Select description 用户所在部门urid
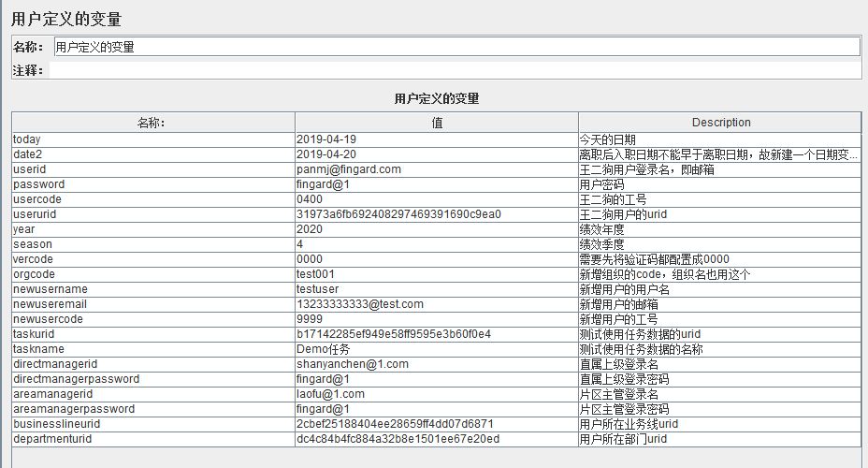The height and width of the screenshot is (468, 868). pos(720,439)
